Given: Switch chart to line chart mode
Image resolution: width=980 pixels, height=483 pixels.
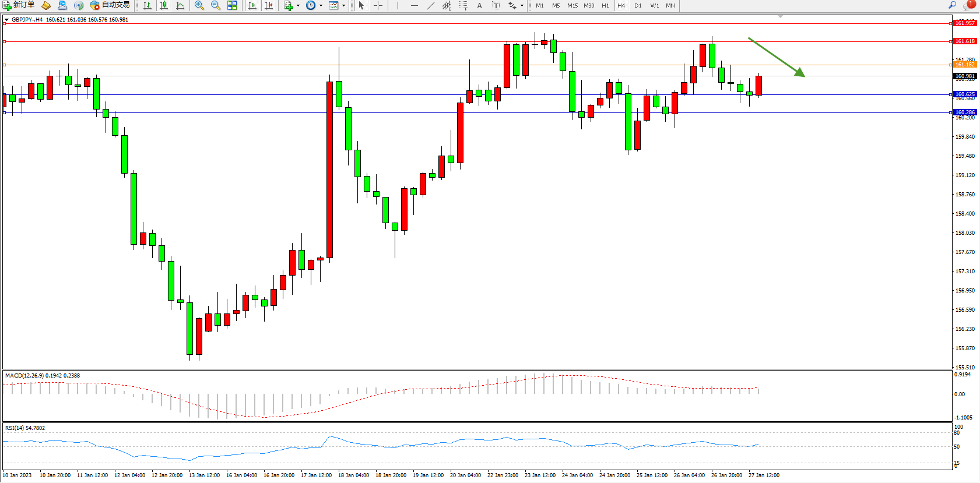Looking at the screenshot, I should (180, 5).
